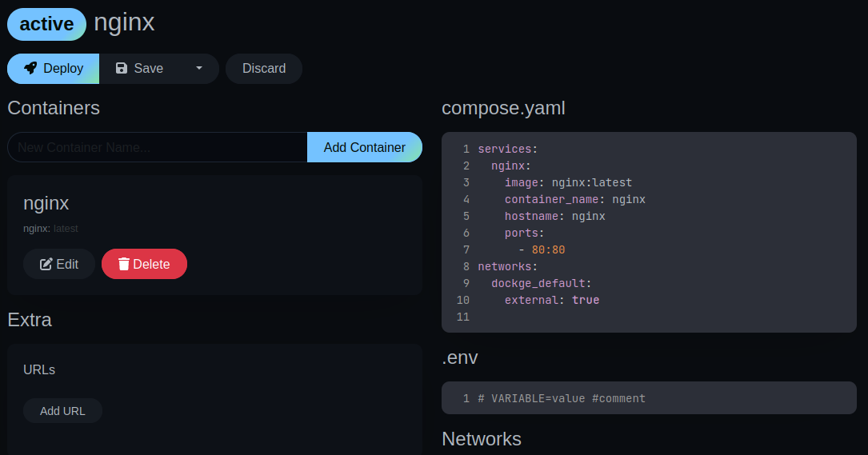This screenshot has width=868, height=455.
Task: Focus the New Container Name field
Action: (158, 147)
